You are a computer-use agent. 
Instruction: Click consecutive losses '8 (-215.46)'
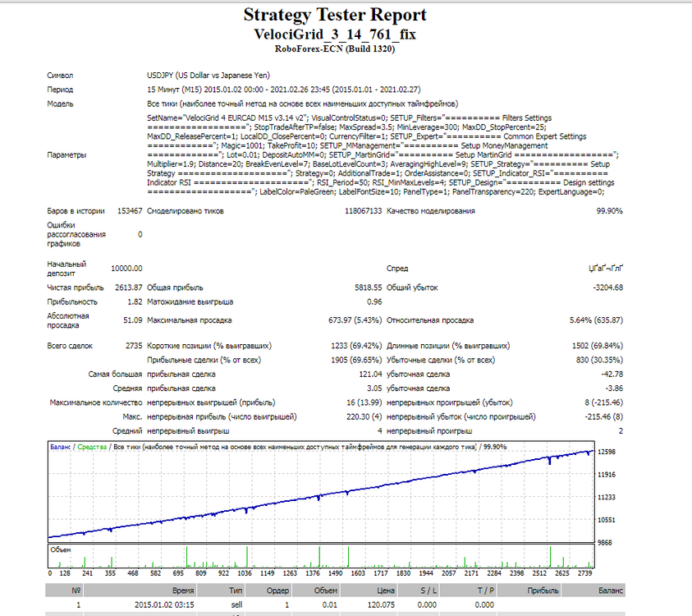tap(603, 402)
